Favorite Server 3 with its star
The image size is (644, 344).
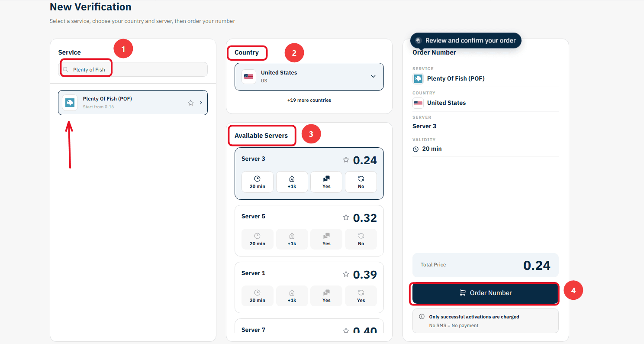coord(346,160)
